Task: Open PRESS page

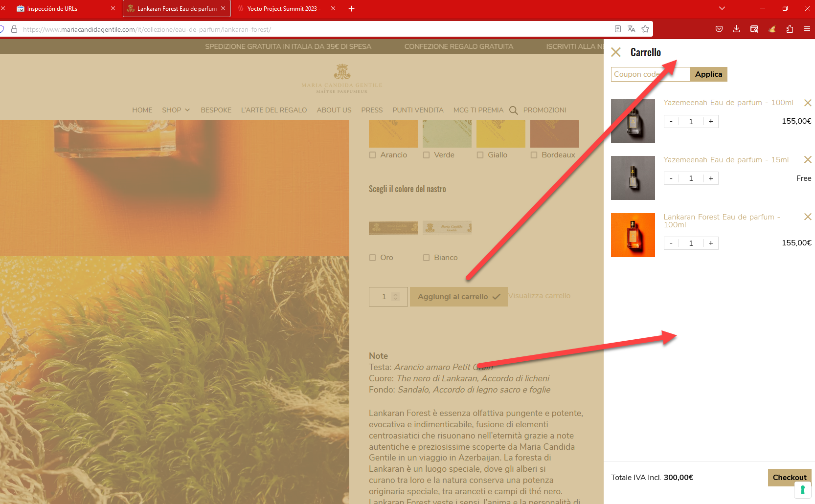Action: point(372,110)
